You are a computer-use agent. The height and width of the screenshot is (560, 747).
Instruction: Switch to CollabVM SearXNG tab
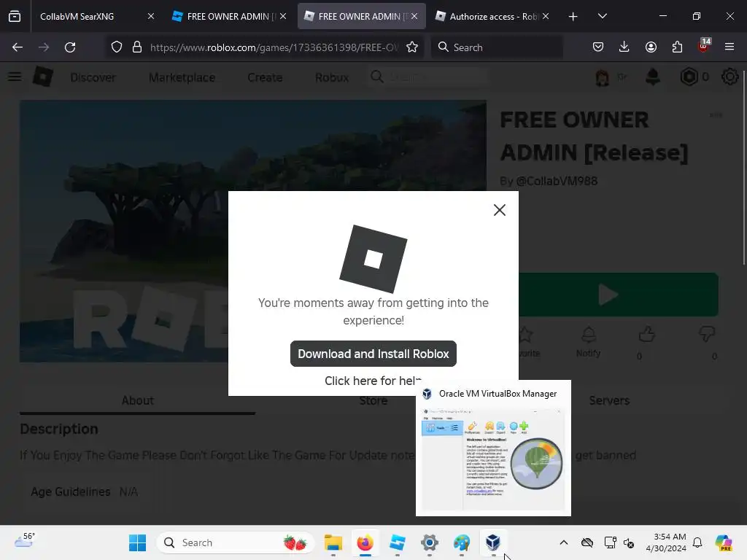point(90,16)
